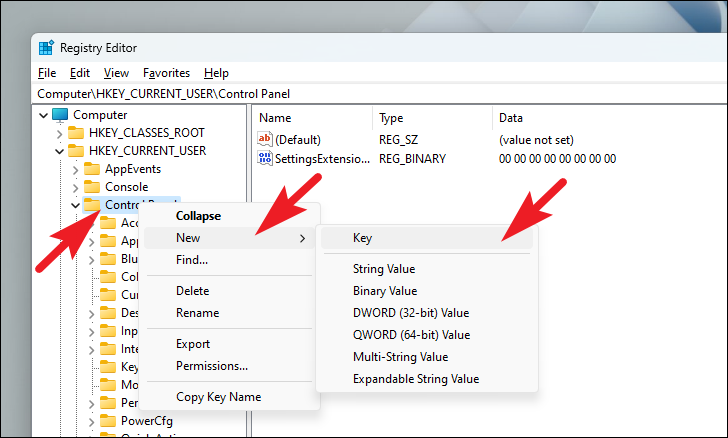728x438 pixels.
Task: Click the REG_BINARY type cell
Action: point(412,159)
